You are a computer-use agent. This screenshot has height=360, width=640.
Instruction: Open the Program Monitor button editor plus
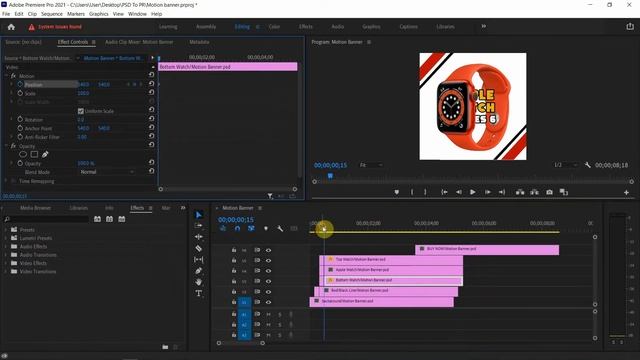(626, 192)
